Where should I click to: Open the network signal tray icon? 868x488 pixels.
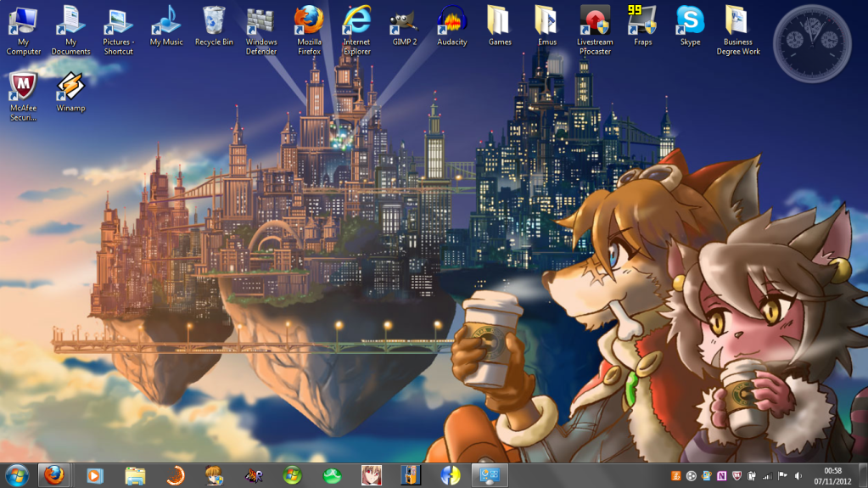[x=767, y=476]
